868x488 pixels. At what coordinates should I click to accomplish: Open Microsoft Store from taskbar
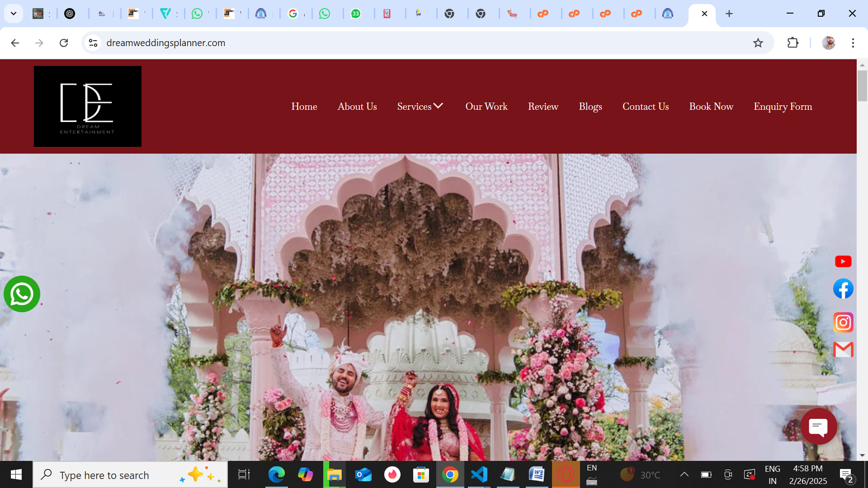(x=421, y=474)
